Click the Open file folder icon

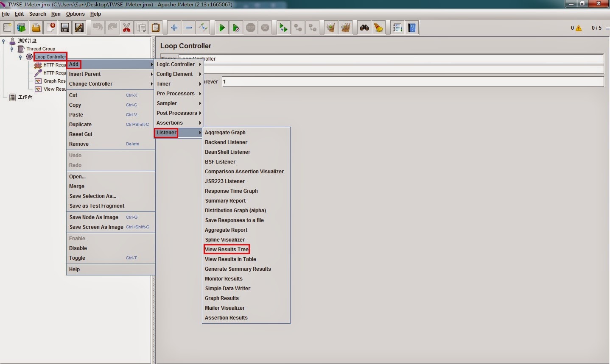point(36,28)
